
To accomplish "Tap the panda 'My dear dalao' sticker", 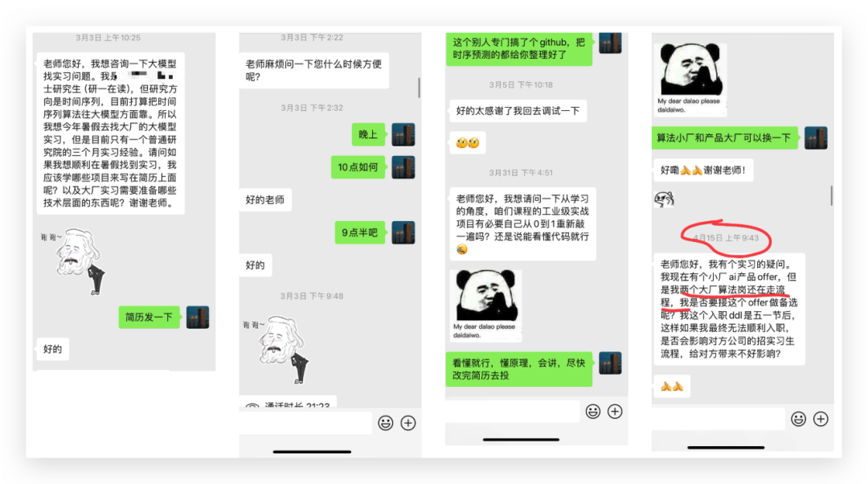I will coord(485,306).
